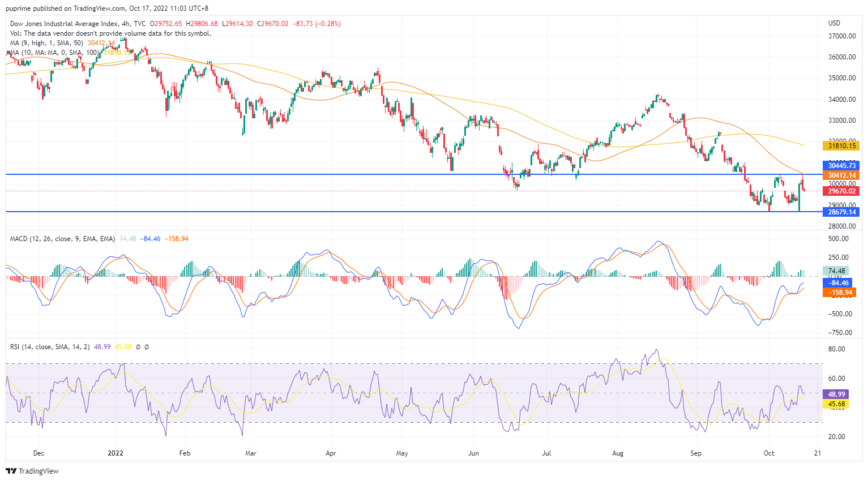Click the Oct label on time axis
Viewport: 868px width, 481px height.
pyautogui.click(x=769, y=453)
